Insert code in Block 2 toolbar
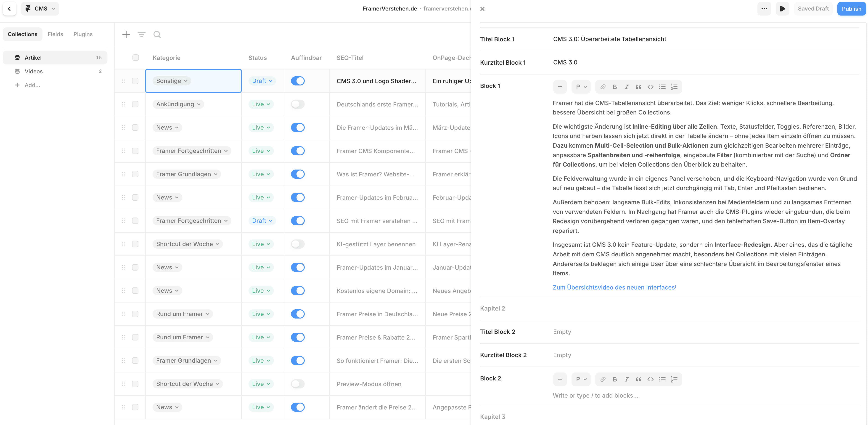Image resolution: width=868 pixels, height=425 pixels. (650, 380)
